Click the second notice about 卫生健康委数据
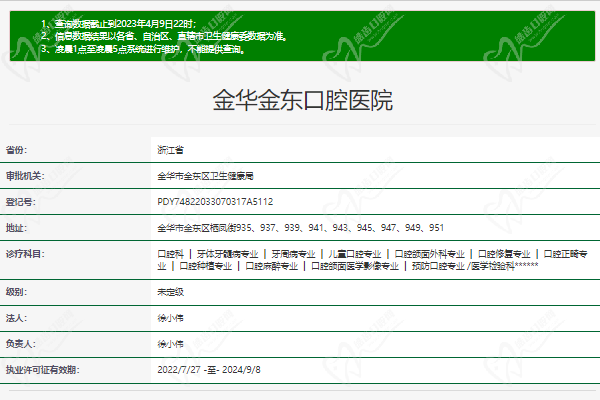 coord(163,35)
